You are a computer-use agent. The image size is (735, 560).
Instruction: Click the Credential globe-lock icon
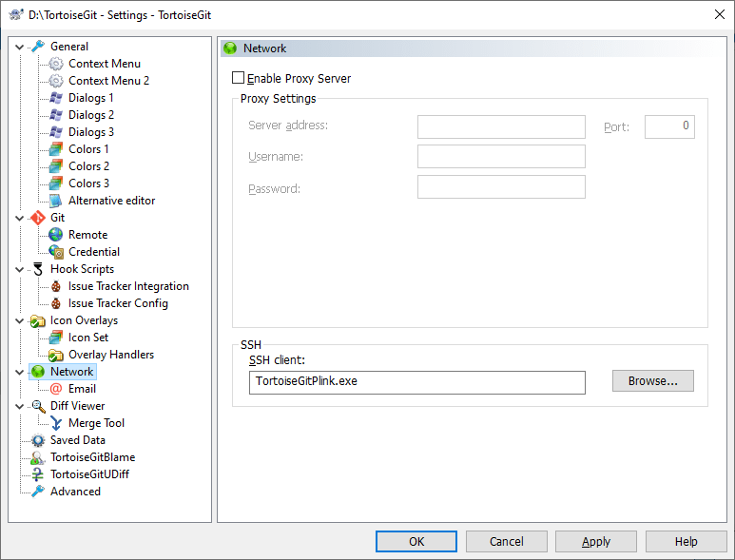[56, 252]
